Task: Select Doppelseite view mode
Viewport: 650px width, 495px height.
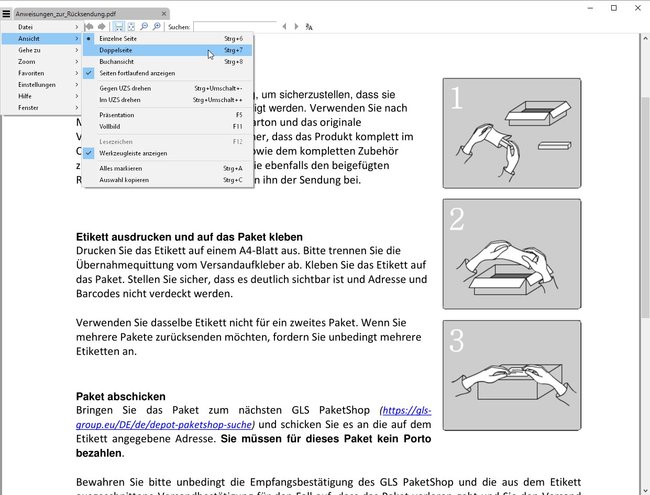Action: [x=168, y=50]
